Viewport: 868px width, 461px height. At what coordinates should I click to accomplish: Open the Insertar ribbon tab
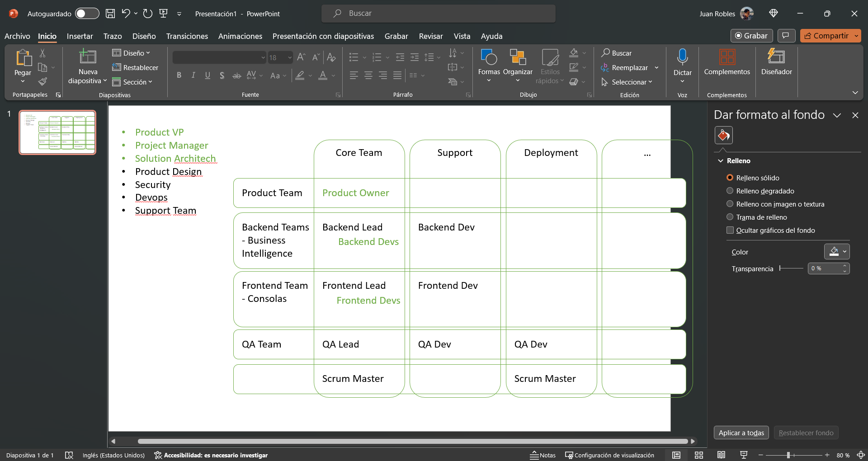pos(80,36)
